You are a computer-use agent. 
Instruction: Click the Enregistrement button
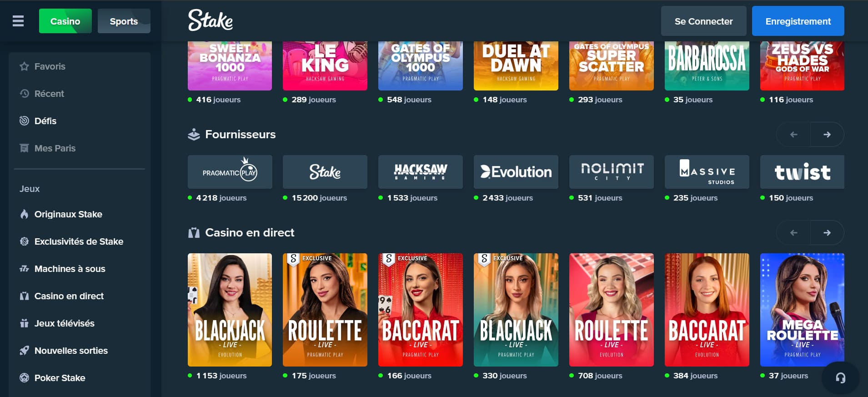coord(798,21)
